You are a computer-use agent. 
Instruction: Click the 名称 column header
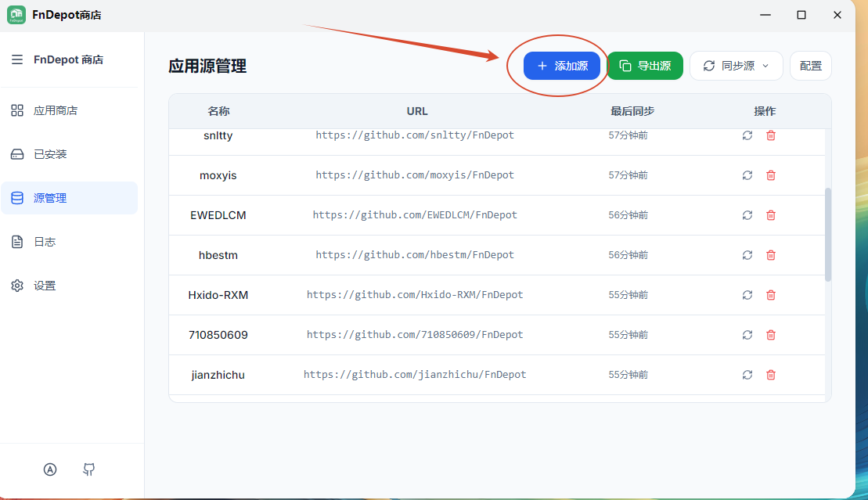[218, 111]
